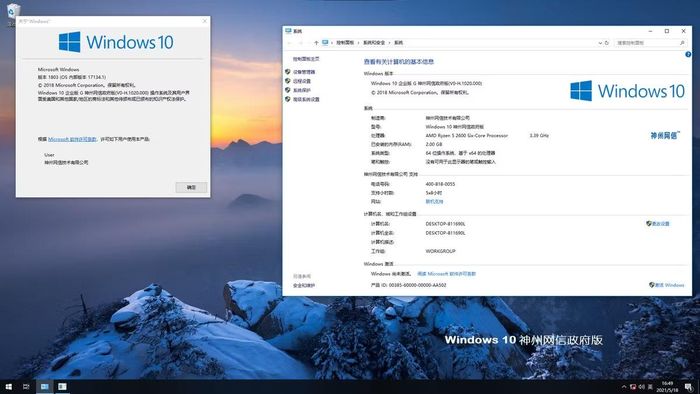
Task: Open Control Panel Home link (控制面板主页)
Action: pos(306,59)
